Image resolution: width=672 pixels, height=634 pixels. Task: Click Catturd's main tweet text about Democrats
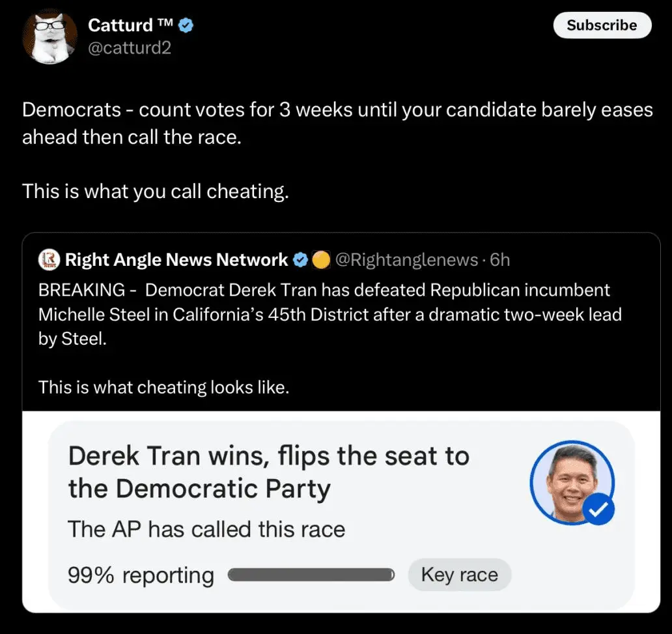337,123
